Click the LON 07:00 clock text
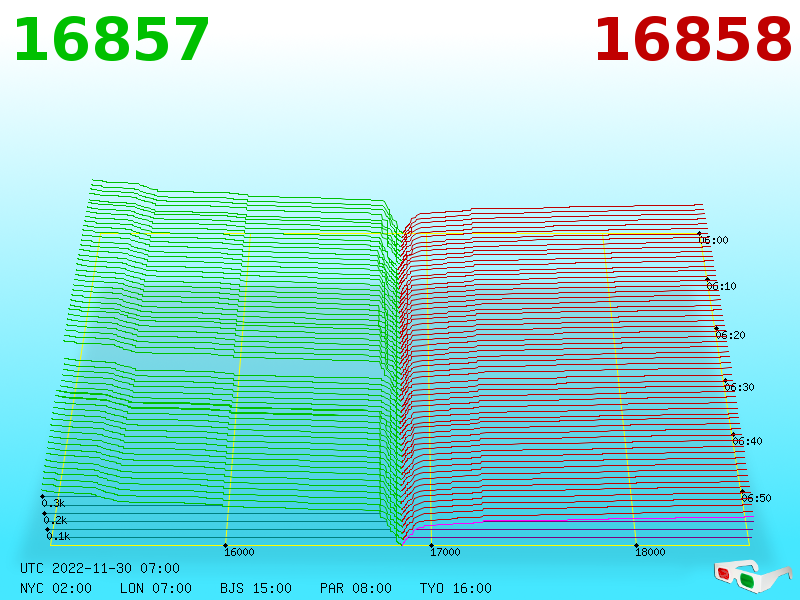Screen dimensions: 800x600 pyautogui.click(x=156, y=588)
